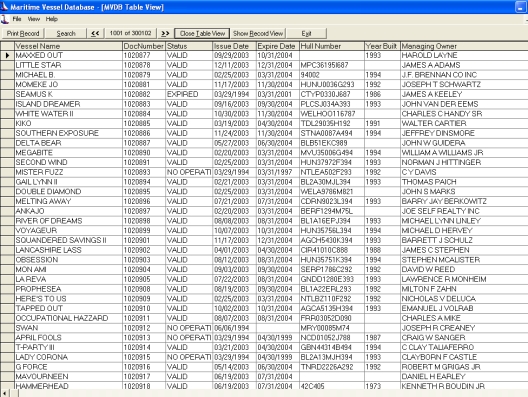Go to previous record with << button
528x397 pixels.
click(x=95, y=33)
